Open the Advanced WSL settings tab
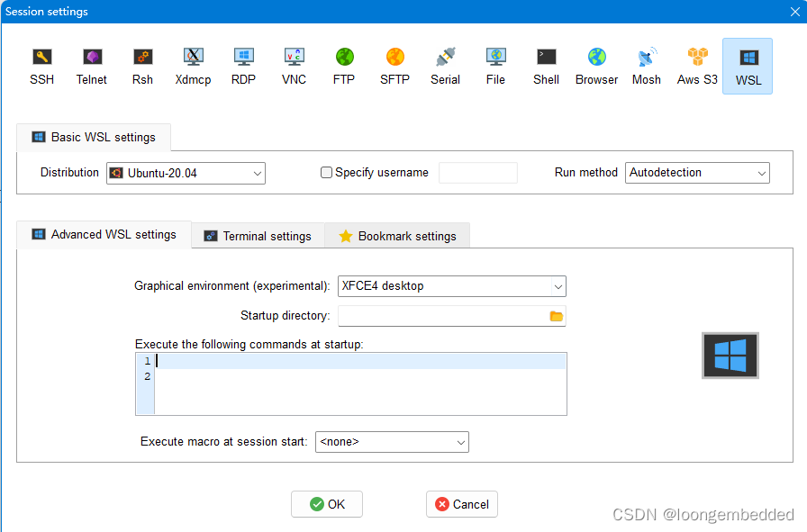Viewport: 807px width, 532px height. point(104,235)
